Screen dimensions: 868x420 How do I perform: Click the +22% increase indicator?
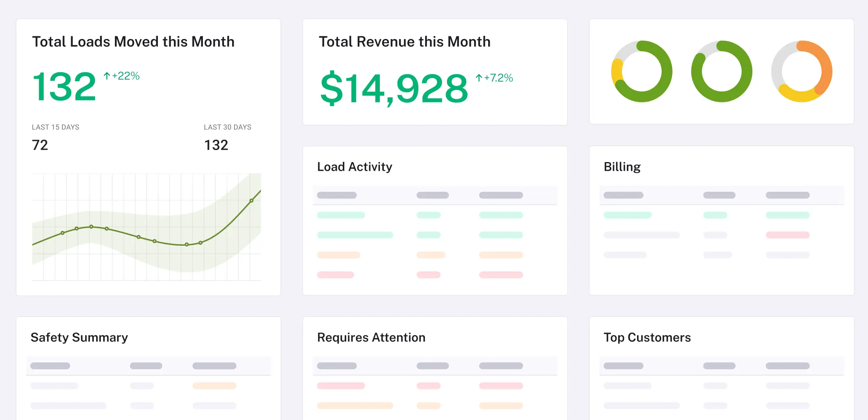(122, 76)
